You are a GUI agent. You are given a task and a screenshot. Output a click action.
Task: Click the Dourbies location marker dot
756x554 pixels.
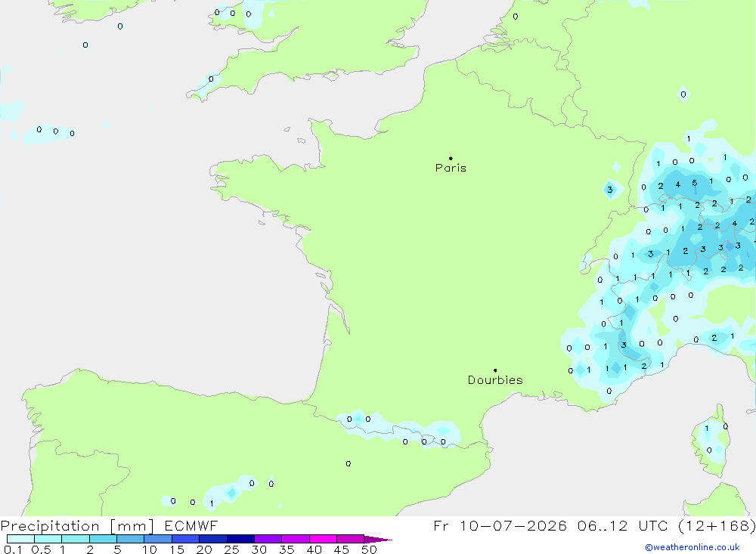pyautogui.click(x=495, y=370)
